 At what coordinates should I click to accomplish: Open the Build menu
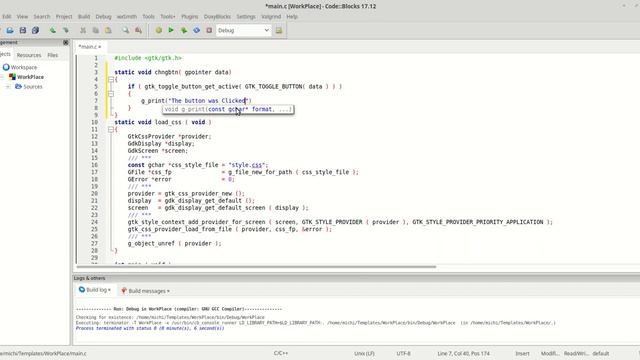(84, 17)
